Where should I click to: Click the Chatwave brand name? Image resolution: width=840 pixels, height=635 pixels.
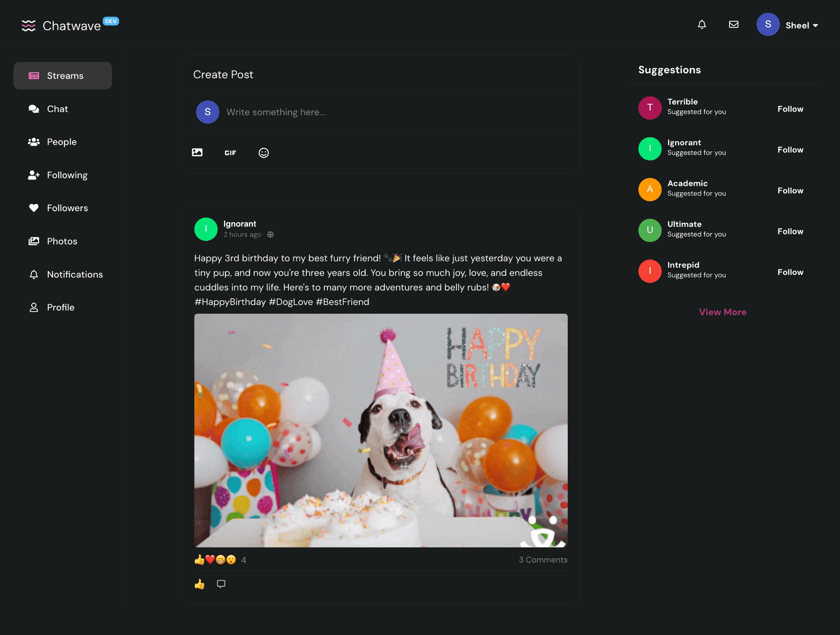pyautogui.click(x=72, y=26)
